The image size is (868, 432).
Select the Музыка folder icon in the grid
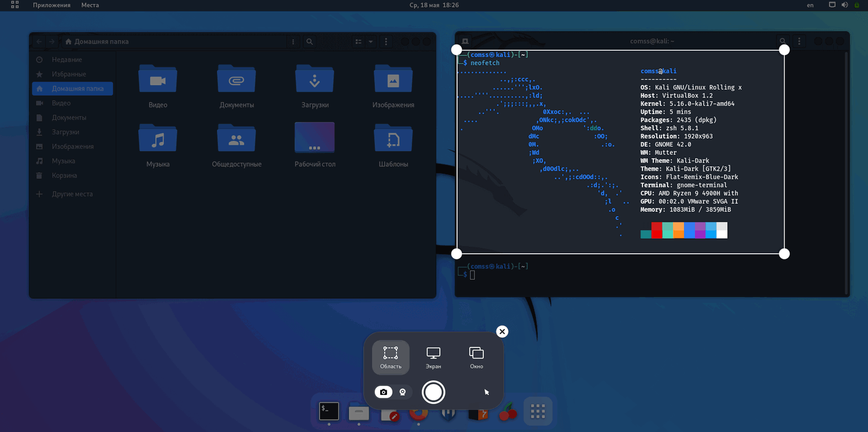pos(158,138)
